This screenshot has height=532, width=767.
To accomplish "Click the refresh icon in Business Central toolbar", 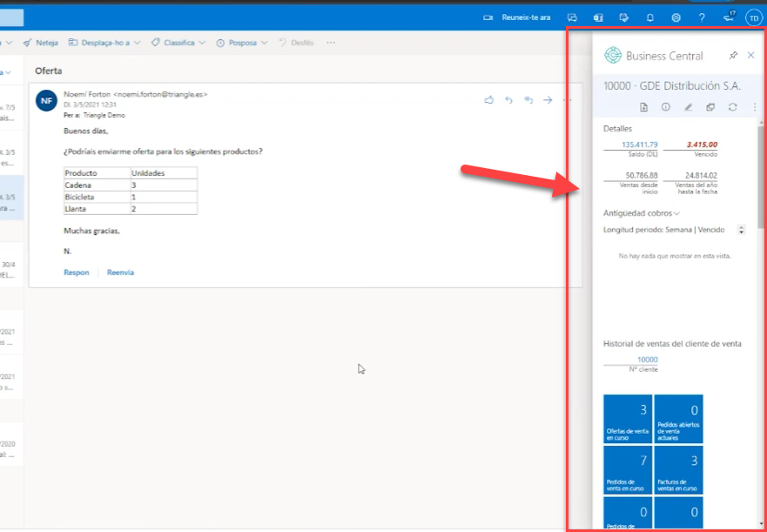I will pyautogui.click(x=732, y=108).
